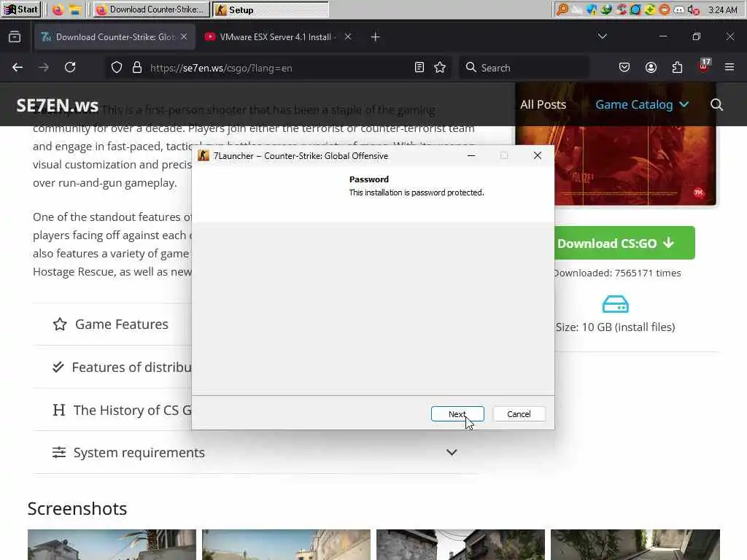The width and height of the screenshot is (747, 560).
Task: Open the Discord tray icon
Action: pyautogui.click(x=679, y=9)
